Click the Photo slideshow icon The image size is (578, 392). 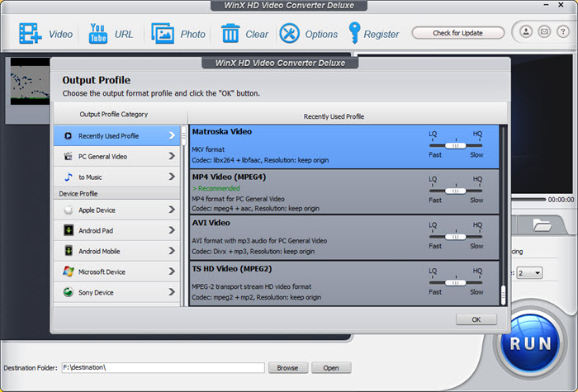click(x=163, y=34)
